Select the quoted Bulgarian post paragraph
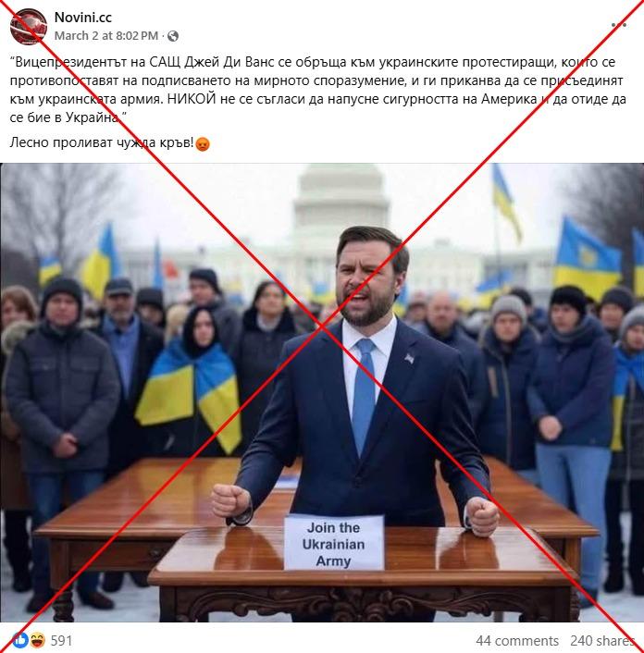 [x=317, y=91]
